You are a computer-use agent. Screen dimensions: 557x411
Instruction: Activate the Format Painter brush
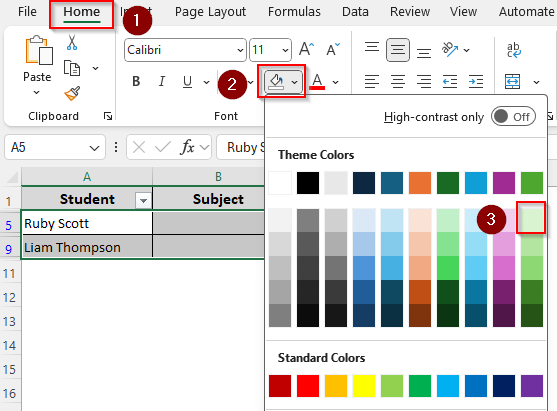click(72, 93)
